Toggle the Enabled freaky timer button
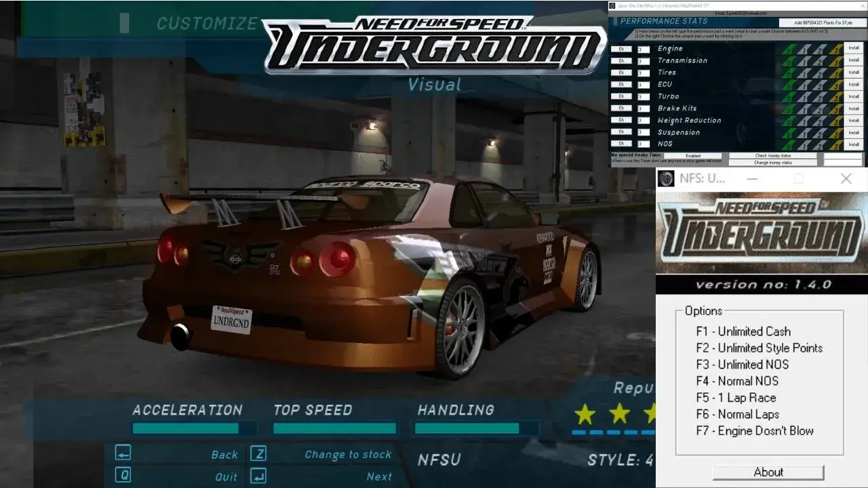 [x=692, y=156]
